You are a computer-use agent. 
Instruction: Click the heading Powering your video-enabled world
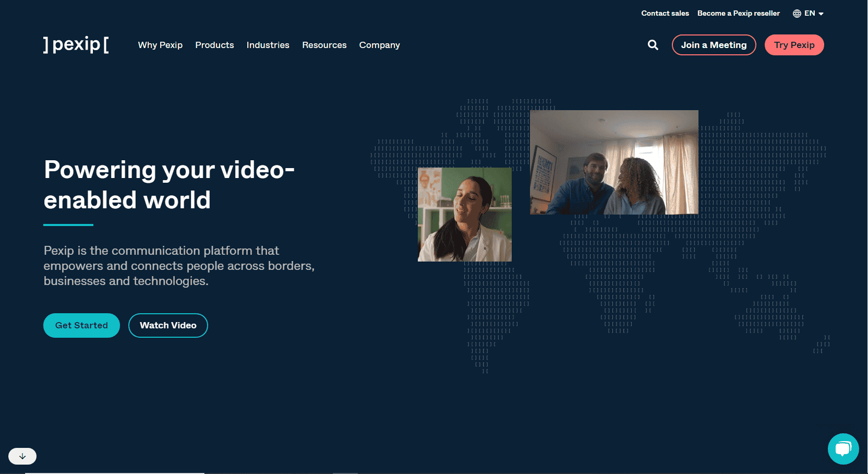169,185
